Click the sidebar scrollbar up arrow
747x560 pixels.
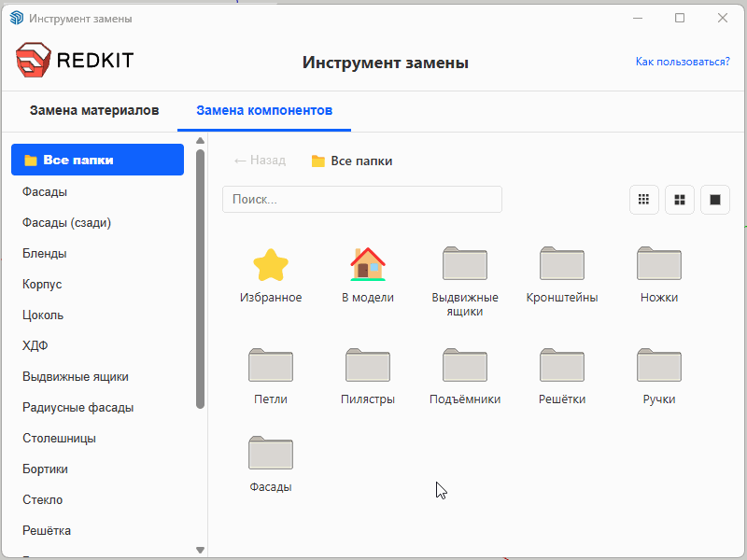coord(200,141)
